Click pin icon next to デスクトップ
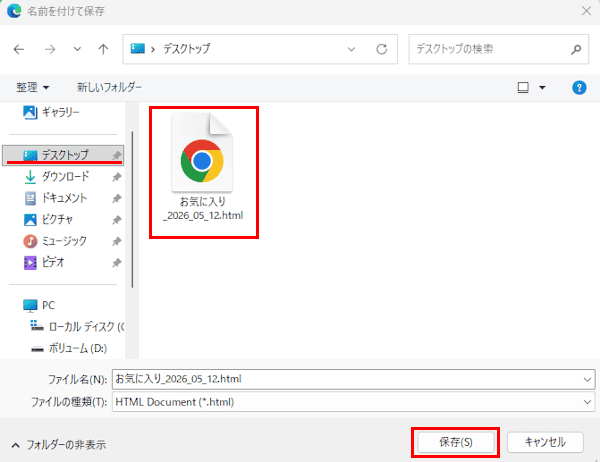This screenshot has width=600, height=462. [x=117, y=155]
